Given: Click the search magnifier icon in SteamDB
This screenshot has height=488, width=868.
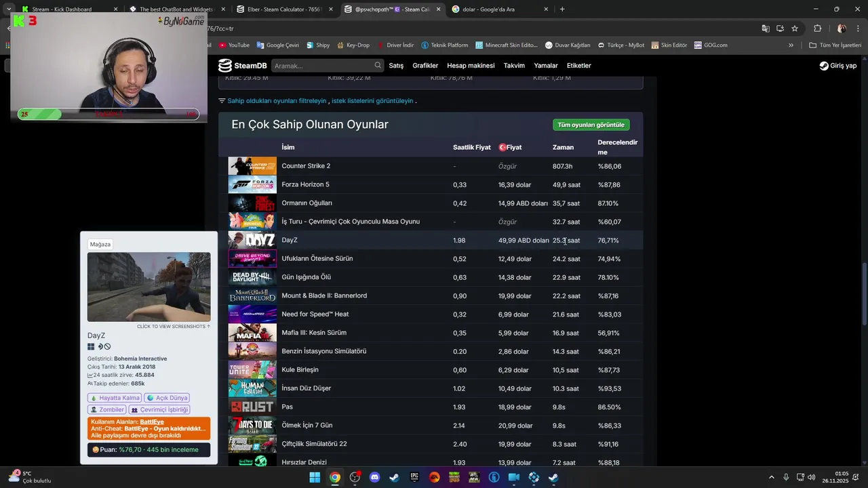Looking at the screenshot, I should [378, 66].
